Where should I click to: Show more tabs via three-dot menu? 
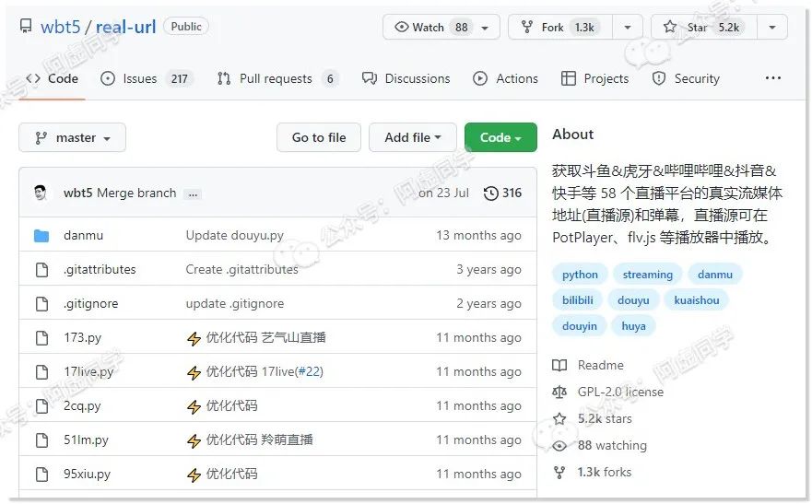[772, 78]
